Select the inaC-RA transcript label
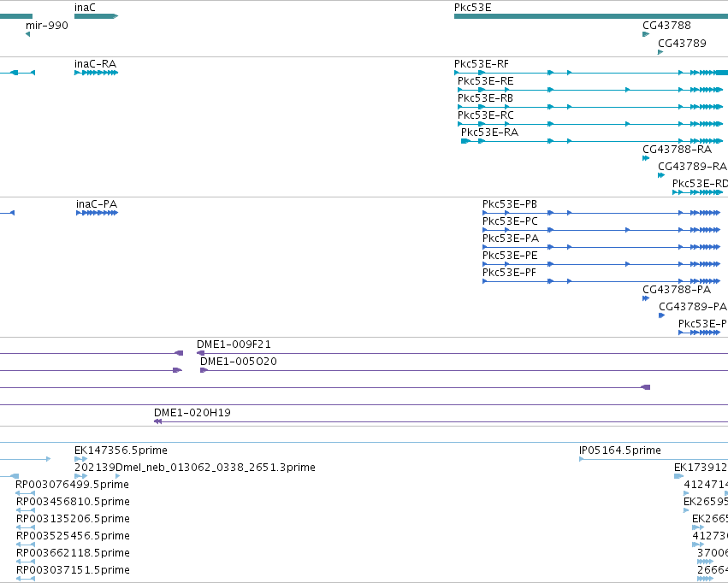This screenshot has height=583, width=728. coord(95,64)
